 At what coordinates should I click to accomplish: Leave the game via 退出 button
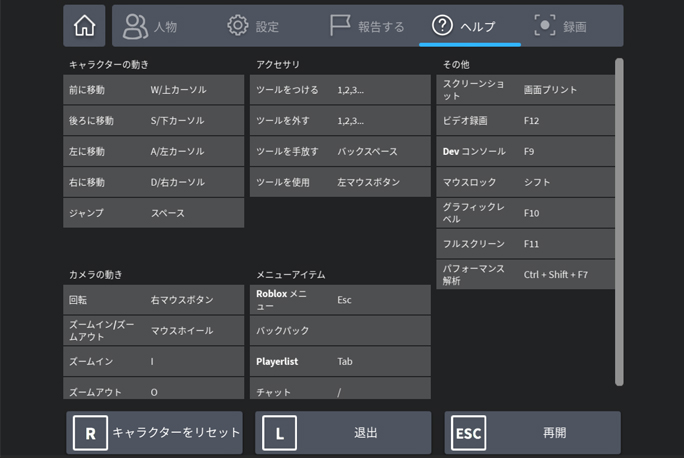(343, 433)
